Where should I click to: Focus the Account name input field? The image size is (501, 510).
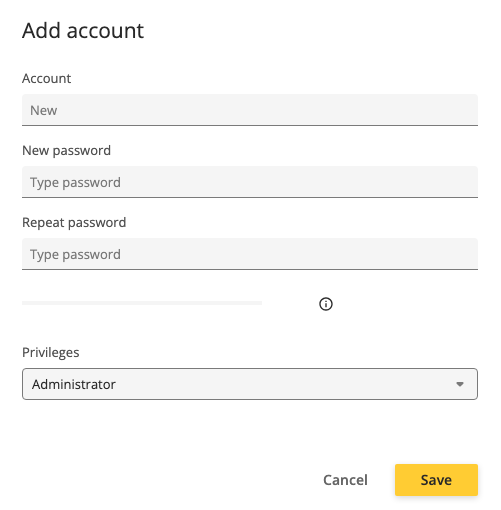(x=250, y=110)
